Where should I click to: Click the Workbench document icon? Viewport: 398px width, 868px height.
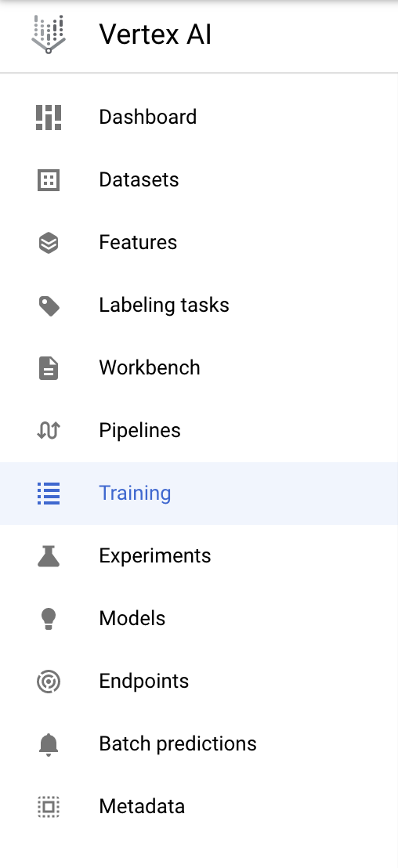pos(49,368)
